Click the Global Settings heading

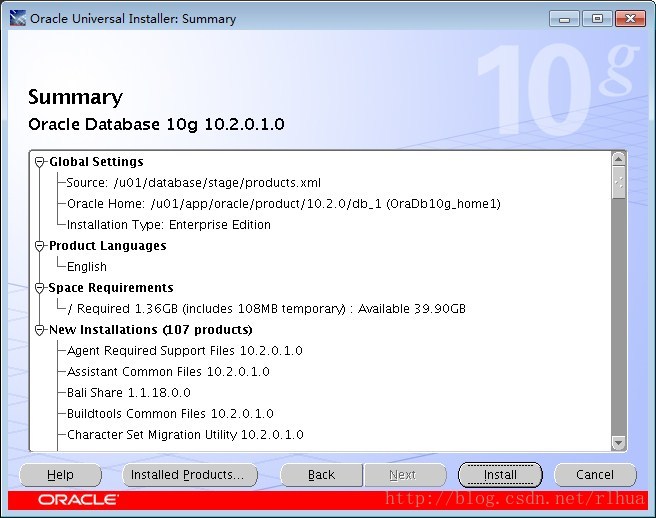coord(96,162)
